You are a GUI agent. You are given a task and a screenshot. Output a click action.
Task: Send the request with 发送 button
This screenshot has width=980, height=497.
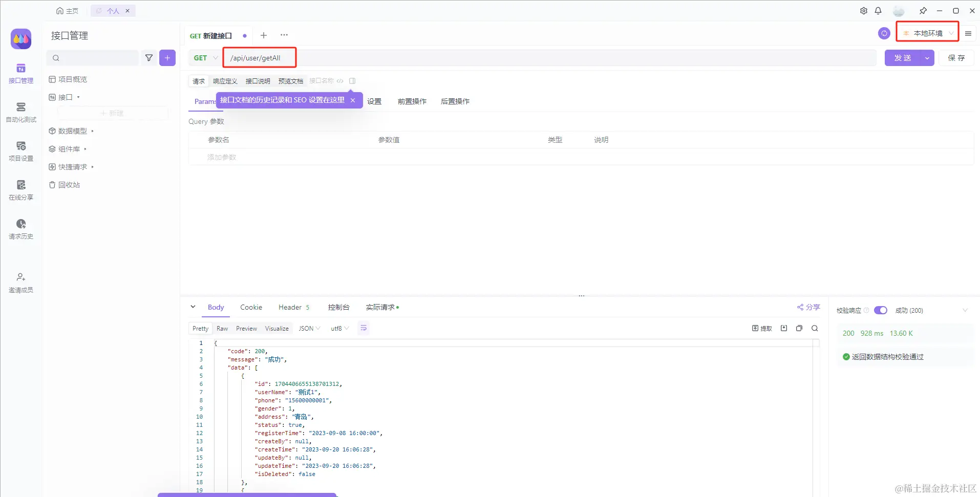[903, 58]
